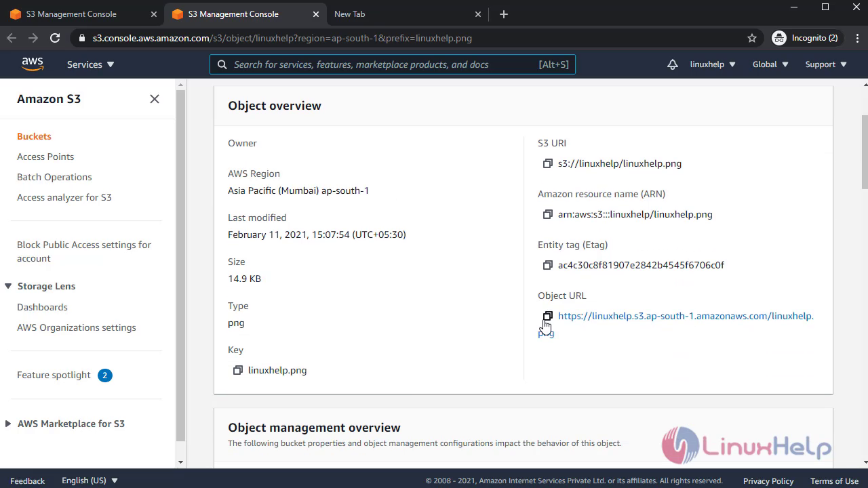Viewport: 868px width, 488px height.
Task: Open the notifications bell
Action: (672, 64)
